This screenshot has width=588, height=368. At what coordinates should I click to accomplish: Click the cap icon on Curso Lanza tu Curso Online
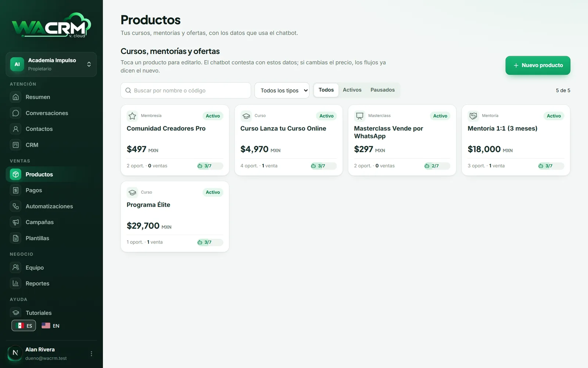[246, 116]
